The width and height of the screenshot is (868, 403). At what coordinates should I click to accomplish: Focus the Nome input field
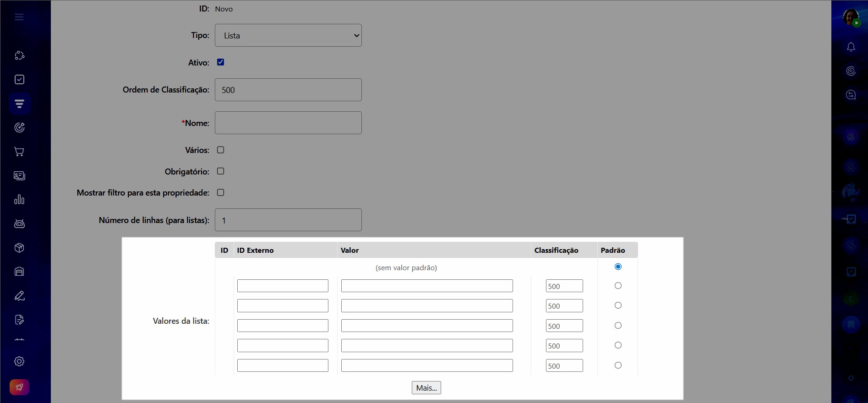288,123
